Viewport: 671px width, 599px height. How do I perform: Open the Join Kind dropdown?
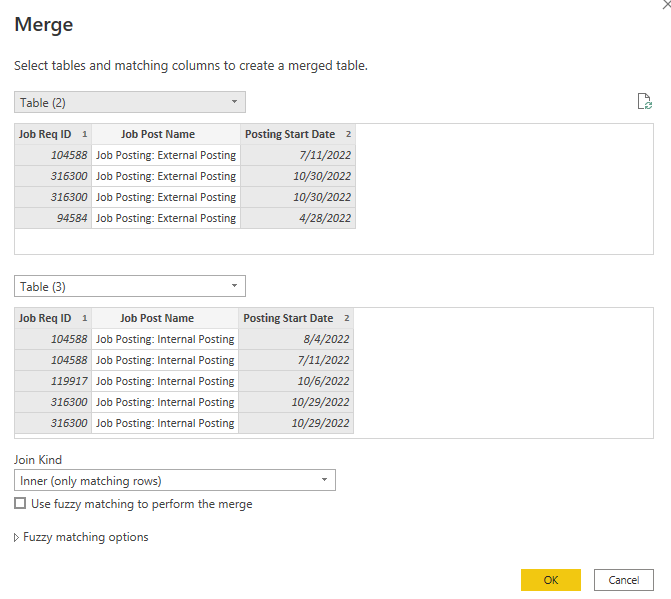pyautogui.click(x=175, y=480)
